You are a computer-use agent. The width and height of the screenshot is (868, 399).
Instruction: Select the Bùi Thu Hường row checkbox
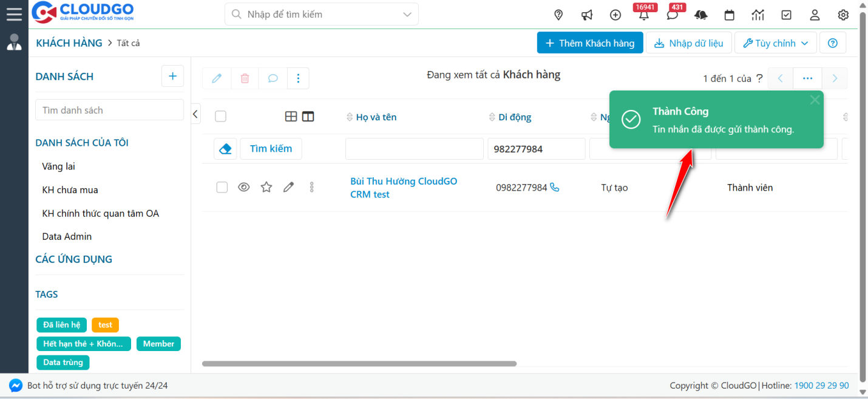[222, 188]
